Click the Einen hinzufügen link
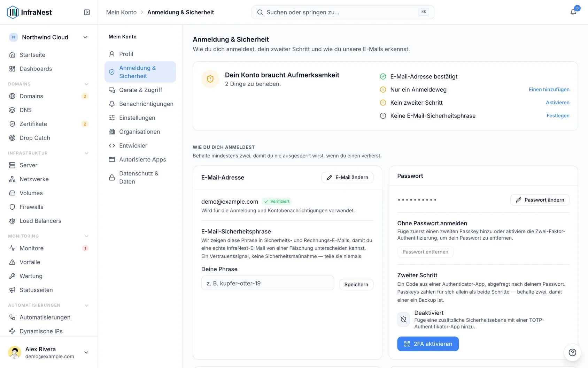588x368 pixels. click(549, 90)
